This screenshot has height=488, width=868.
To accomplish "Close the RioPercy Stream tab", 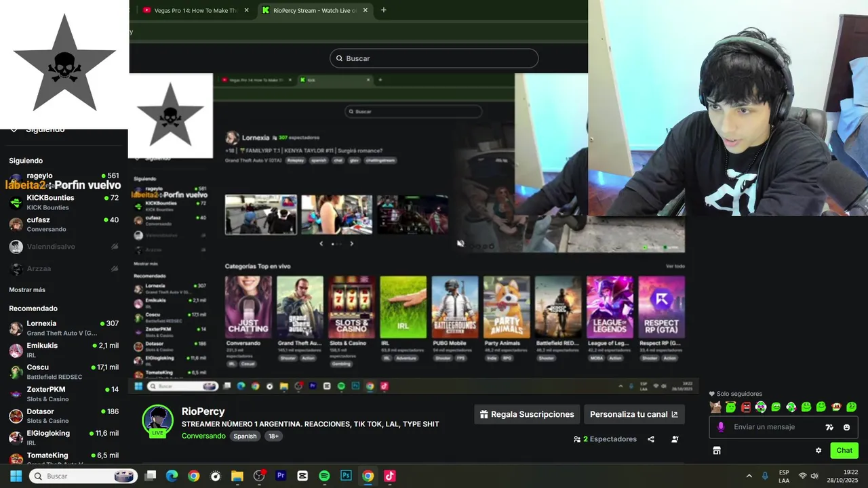I will point(366,10).
